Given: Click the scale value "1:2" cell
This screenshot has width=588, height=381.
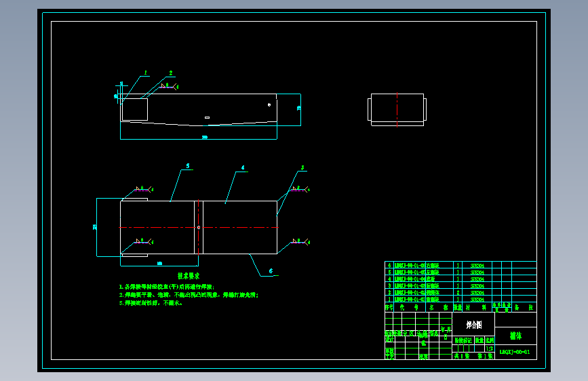Looking at the screenshot, I should tap(490, 348).
